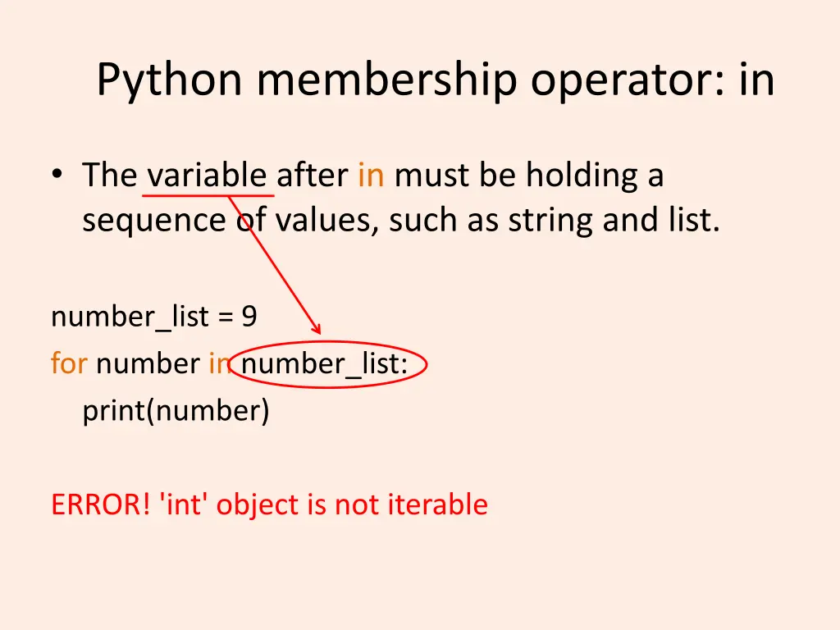Click the orange 'in' in the for loop
Image resolution: width=840 pixels, height=630 pixels.
coord(219,363)
